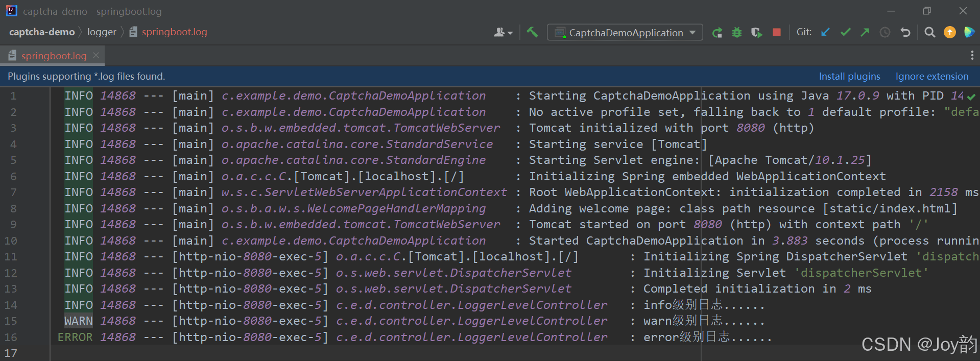This screenshot has height=361, width=980.
Task: Open Search Everywhere magnifier
Action: (930, 32)
